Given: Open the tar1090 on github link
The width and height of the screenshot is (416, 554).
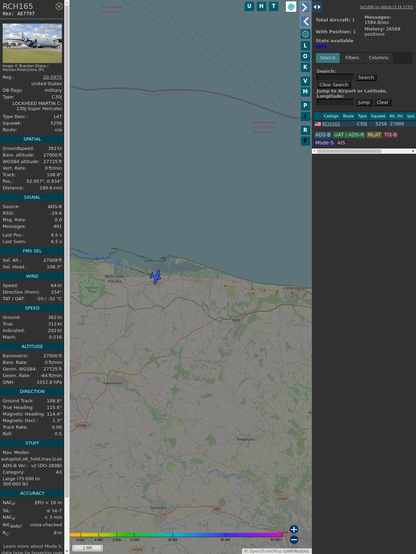Looking at the screenshot, I should (386, 7).
